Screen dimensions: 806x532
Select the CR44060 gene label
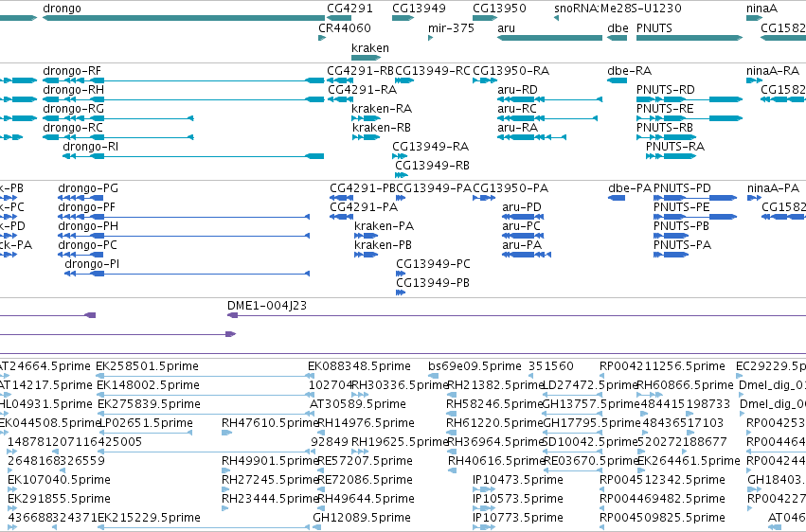tap(345, 27)
